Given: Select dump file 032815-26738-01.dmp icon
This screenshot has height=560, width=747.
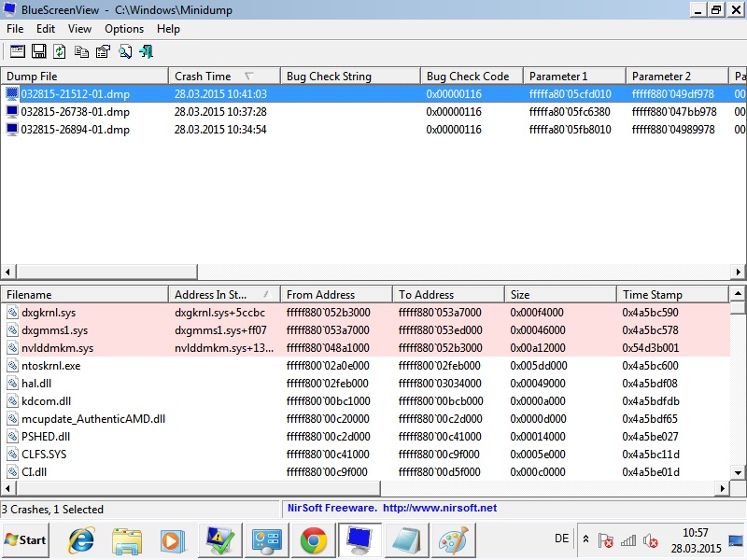Looking at the screenshot, I should tap(12, 111).
